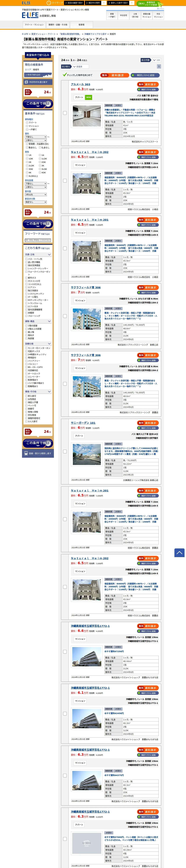Switch to 事務所・店舗・その他 tab
This screenshot has width=186, height=868.
click(x=58, y=25)
